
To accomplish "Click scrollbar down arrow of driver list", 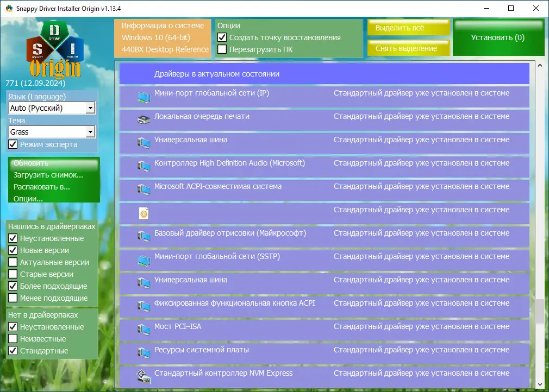I will click(540, 384).
